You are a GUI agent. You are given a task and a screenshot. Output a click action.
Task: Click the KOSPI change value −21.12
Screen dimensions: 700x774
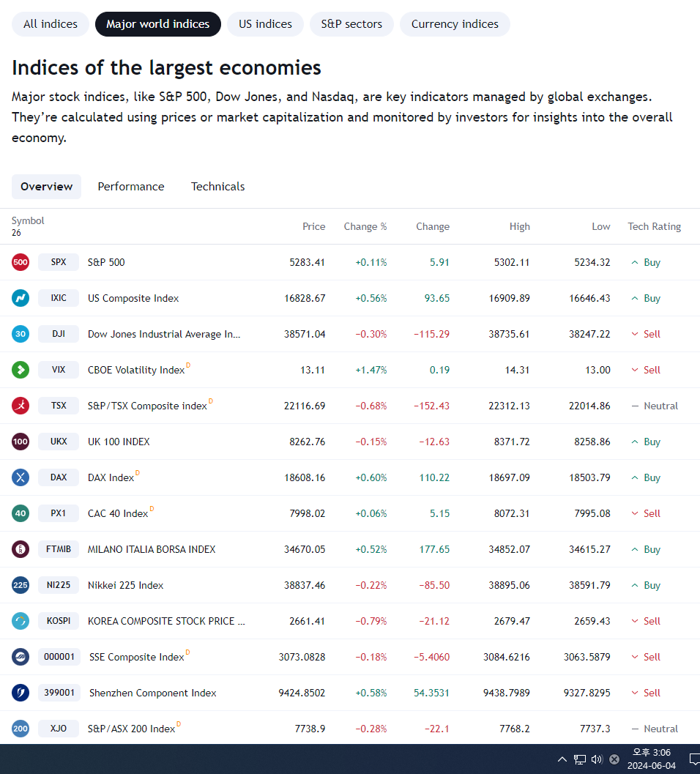tap(434, 621)
